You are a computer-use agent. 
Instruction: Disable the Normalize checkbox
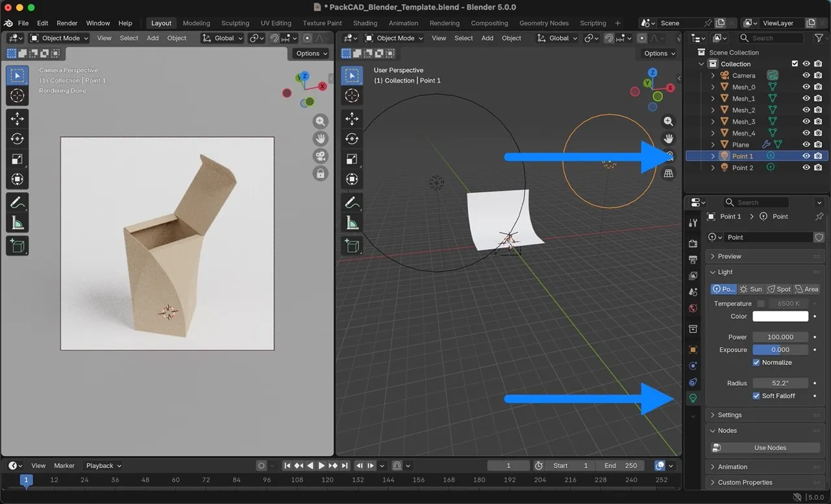[x=756, y=363]
